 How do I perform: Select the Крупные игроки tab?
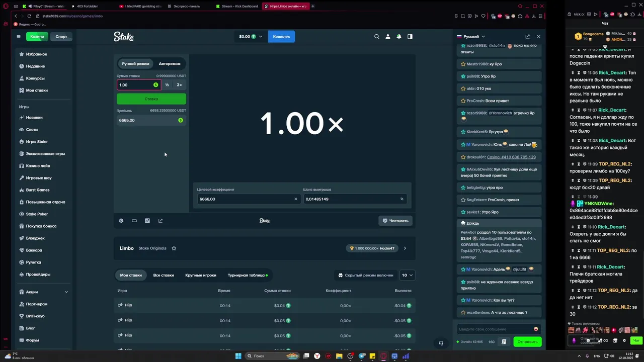click(201, 275)
